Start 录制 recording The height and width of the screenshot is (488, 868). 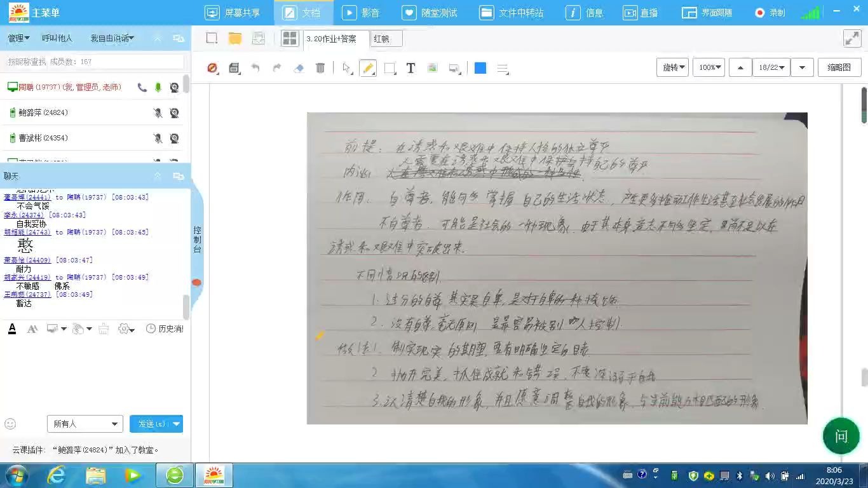770,13
